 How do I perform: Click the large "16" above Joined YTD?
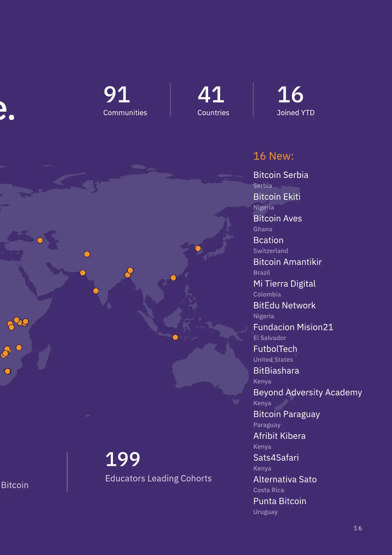[290, 95]
